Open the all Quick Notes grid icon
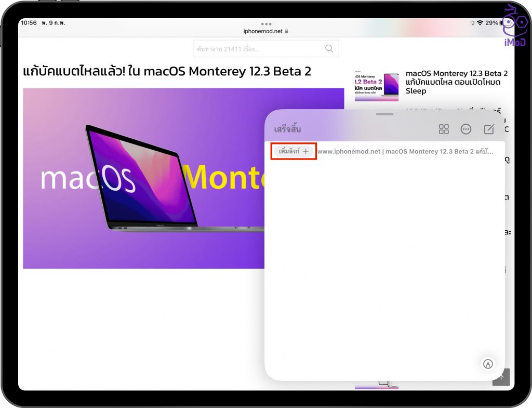 (x=444, y=129)
